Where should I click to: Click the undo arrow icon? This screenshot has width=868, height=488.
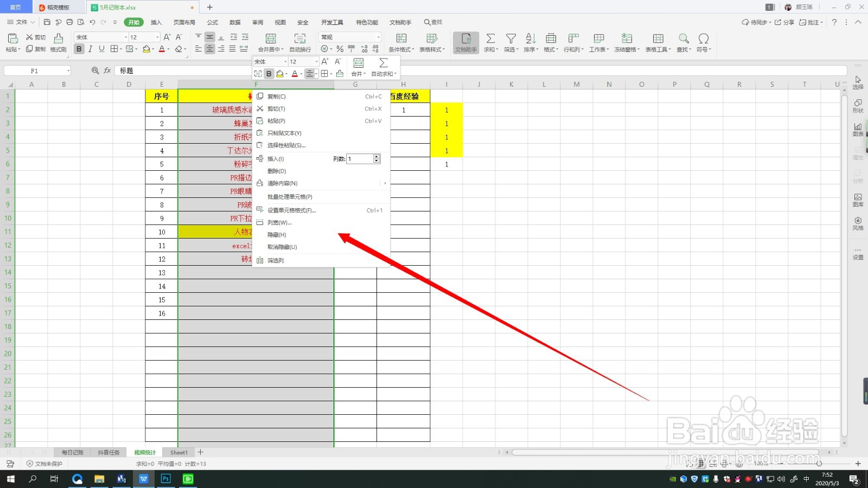[92, 22]
